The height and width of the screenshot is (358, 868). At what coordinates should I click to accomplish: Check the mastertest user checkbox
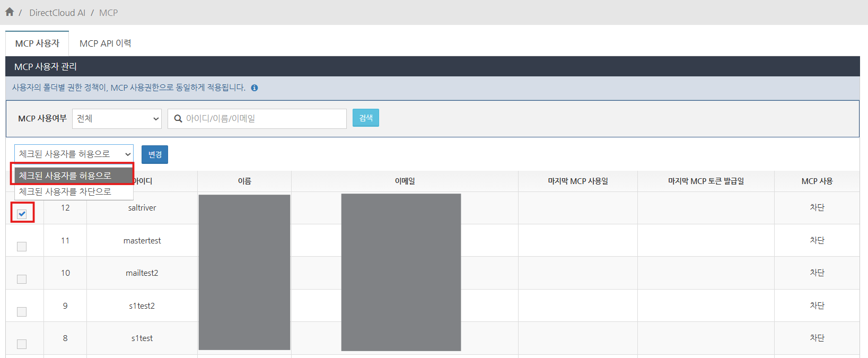coord(22,247)
